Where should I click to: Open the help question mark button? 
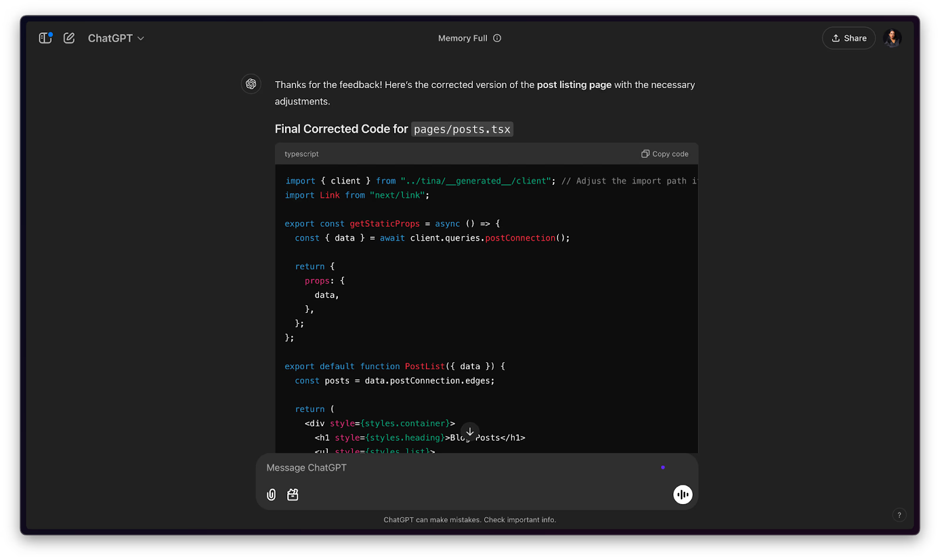pyautogui.click(x=899, y=515)
